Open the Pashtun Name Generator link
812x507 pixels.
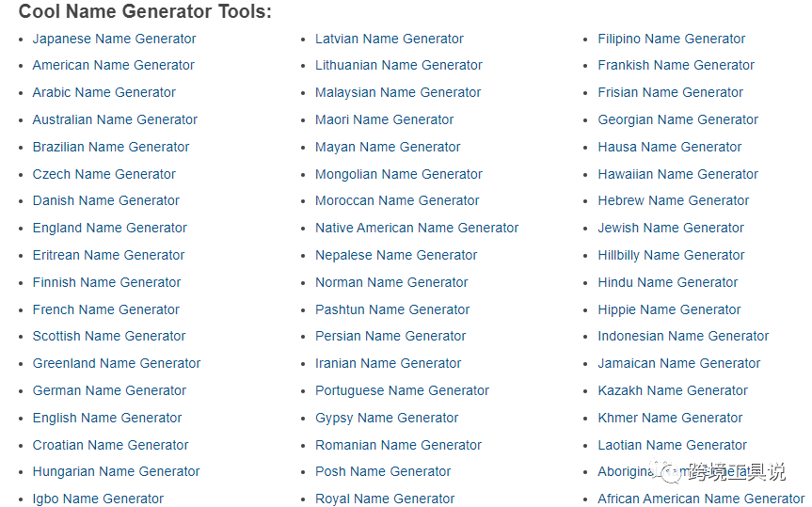(392, 309)
